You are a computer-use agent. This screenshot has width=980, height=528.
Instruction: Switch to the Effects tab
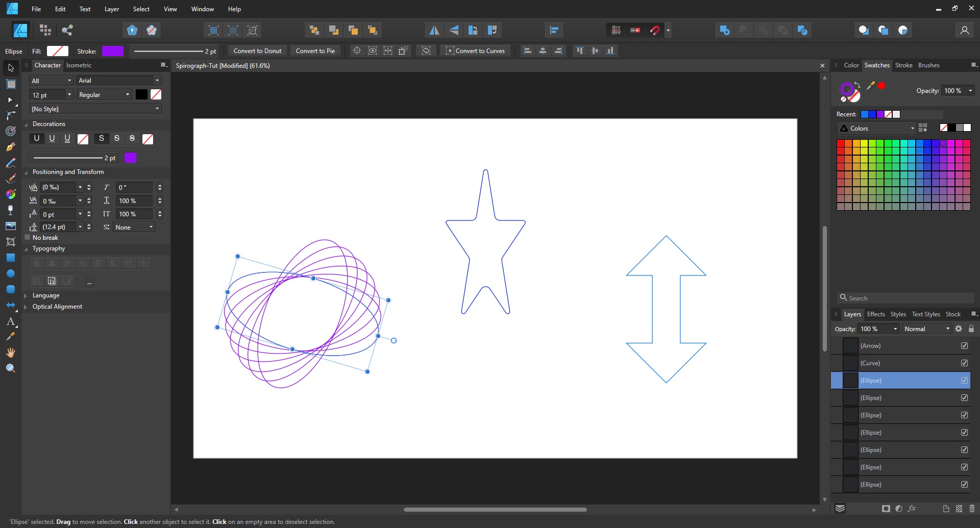[x=876, y=314]
